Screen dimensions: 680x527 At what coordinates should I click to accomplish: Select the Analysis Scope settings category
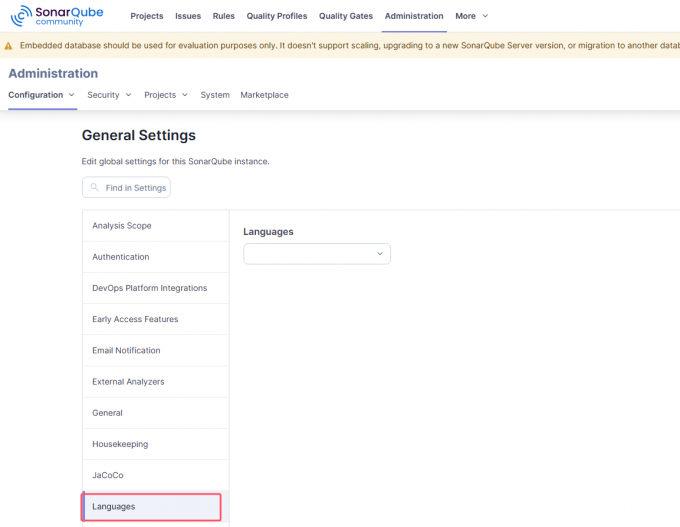156,226
